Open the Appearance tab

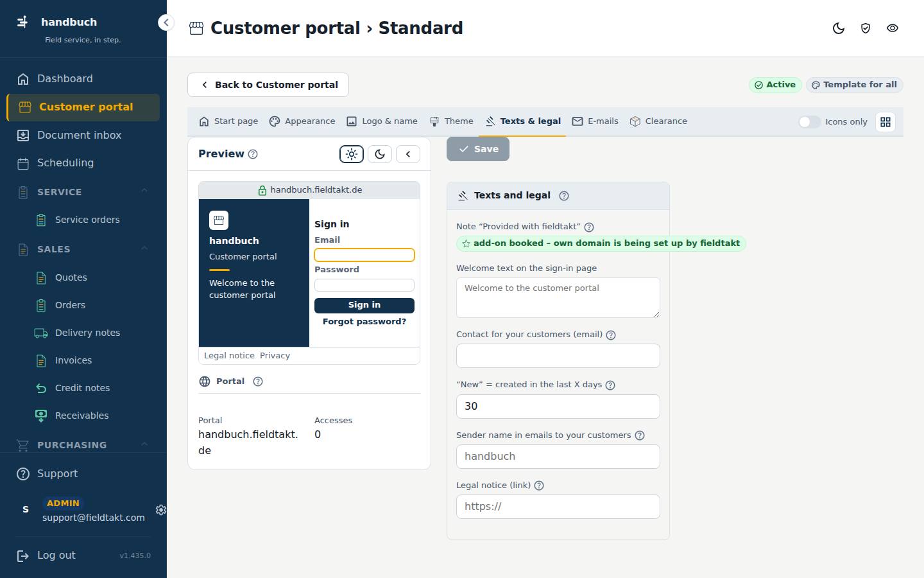(302, 121)
